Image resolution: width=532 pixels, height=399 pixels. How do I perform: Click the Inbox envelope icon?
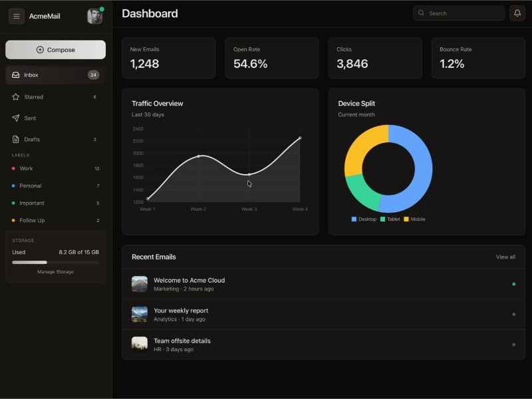pos(15,75)
